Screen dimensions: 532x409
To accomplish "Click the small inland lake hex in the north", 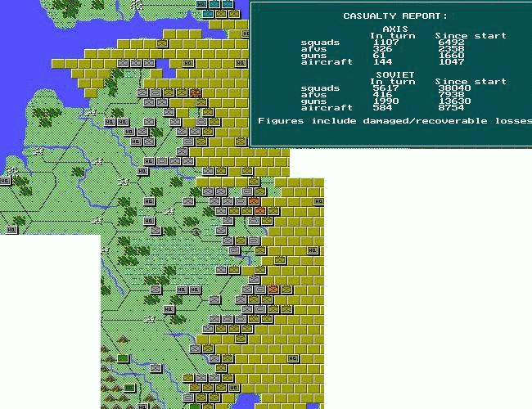I will [x=165, y=67].
